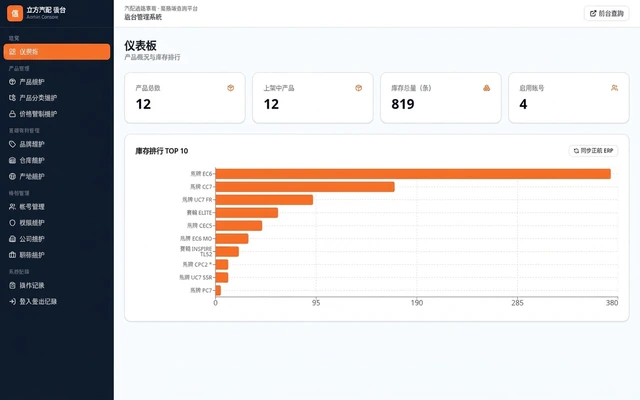Click the 上架中产品 value 12
This screenshot has width=640, height=400.
(271, 104)
